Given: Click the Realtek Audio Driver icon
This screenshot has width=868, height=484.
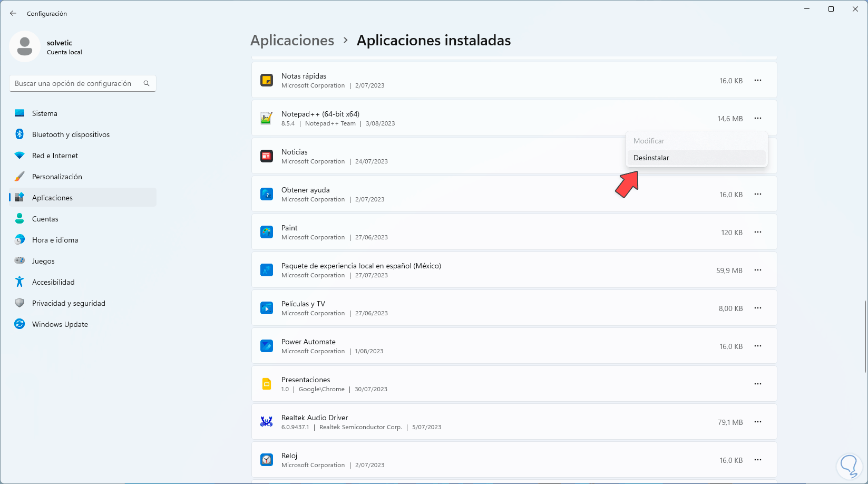Looking at the screenshot, I should point(267,422).
